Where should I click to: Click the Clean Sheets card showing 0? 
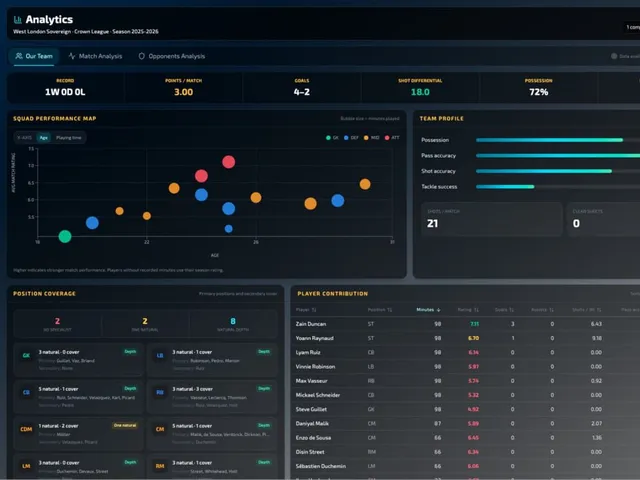[603, 219]
